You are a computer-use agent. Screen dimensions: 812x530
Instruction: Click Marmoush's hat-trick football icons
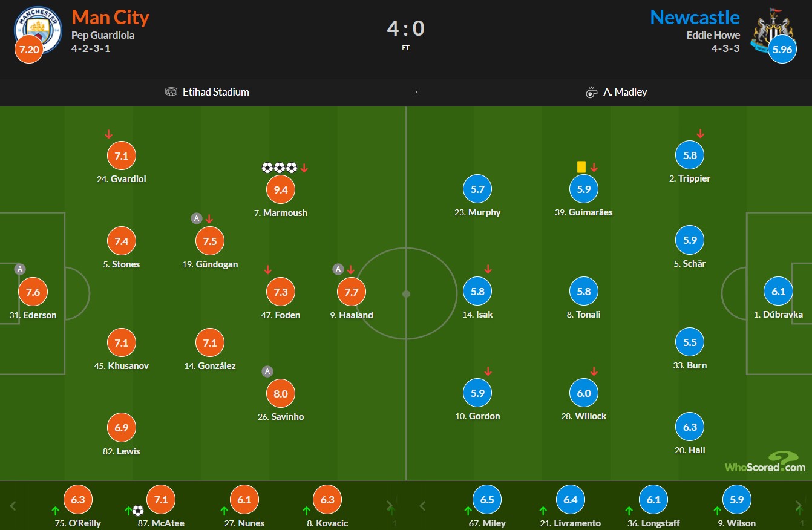280,168
